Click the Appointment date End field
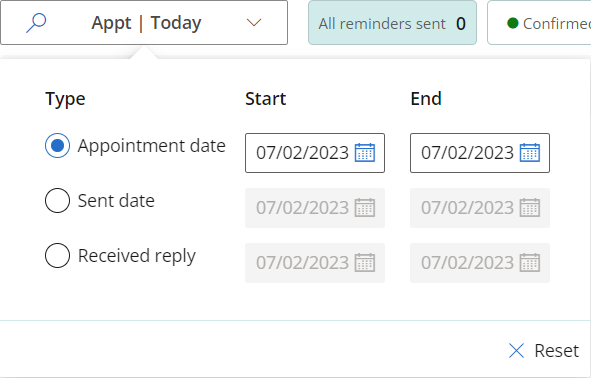 coord(480,153)
